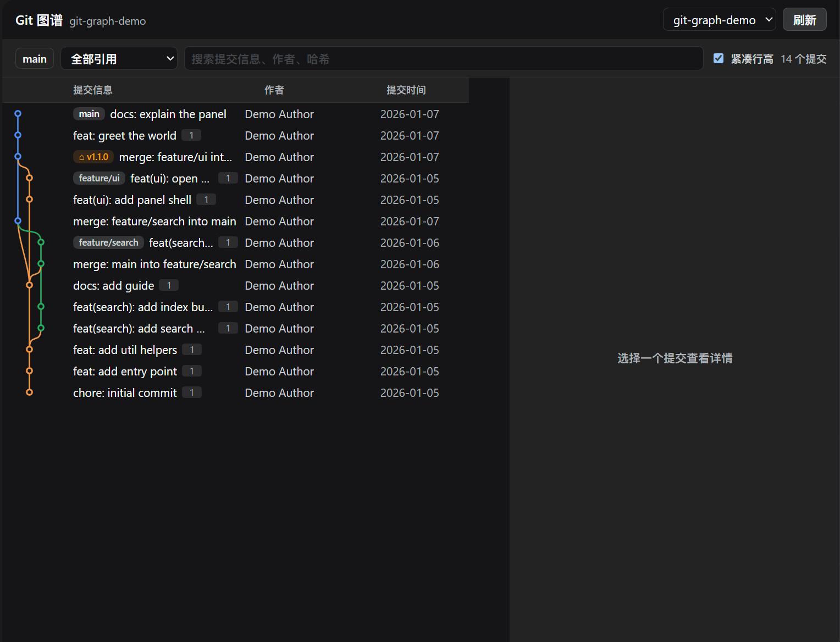Image resolution: width=840 pixels, height=642 pixels.
Task: Click the 'Git 图谱' title
Action: [39, 20]
